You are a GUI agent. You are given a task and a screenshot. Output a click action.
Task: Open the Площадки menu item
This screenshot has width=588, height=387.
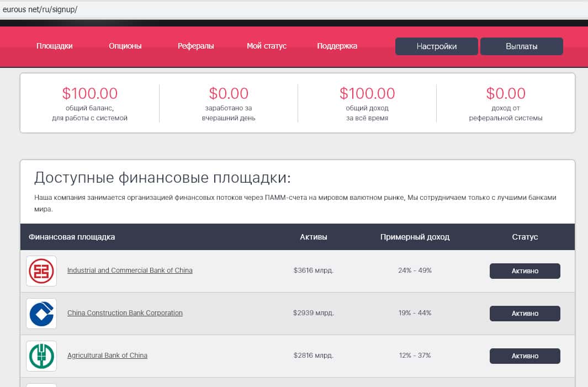pyautogui.click(x=54, y=46)
